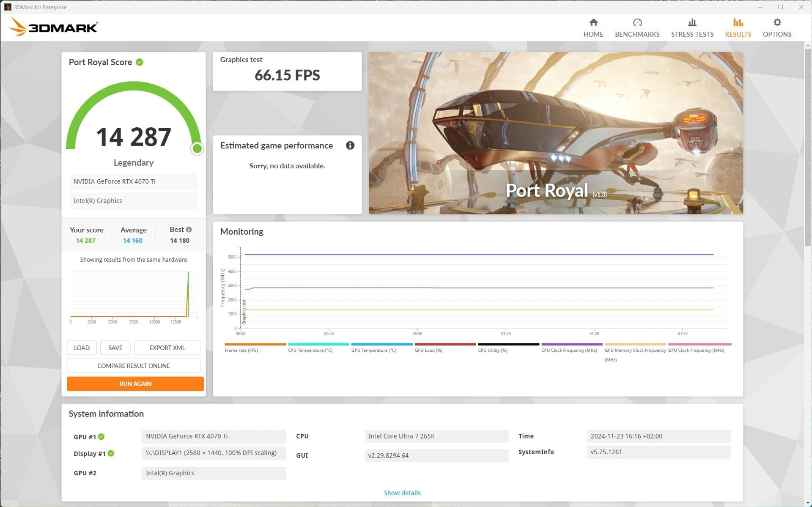Click the green score gauge indicator dot
This screenshot has height=507, width=812.
[x=197, y=148]
